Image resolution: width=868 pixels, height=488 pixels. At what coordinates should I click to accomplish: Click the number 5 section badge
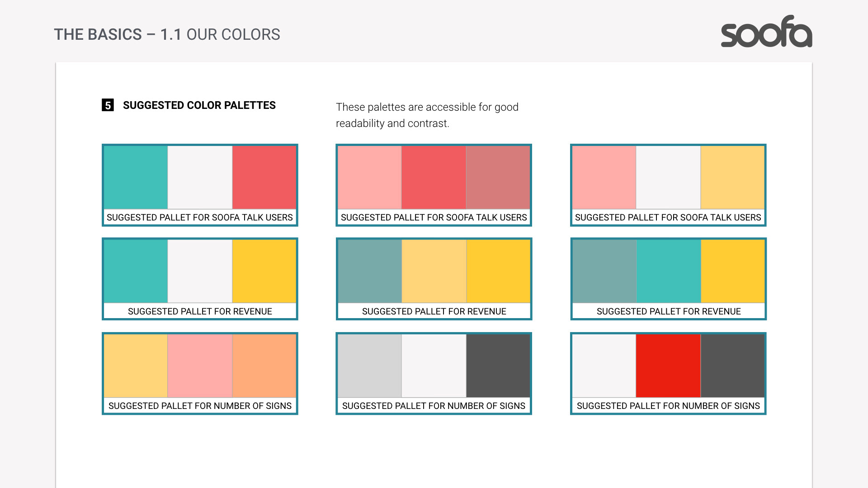tap(108, 105)
